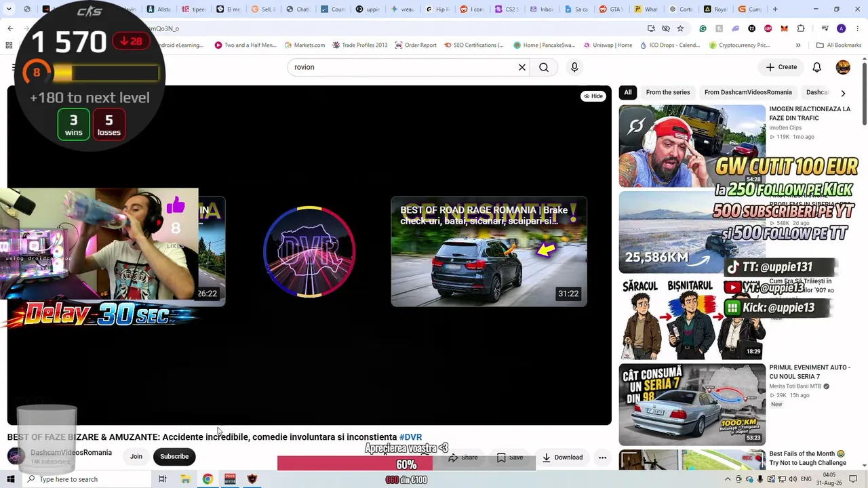Open the Chrome extensions puzzle icon

click(801, 28)
